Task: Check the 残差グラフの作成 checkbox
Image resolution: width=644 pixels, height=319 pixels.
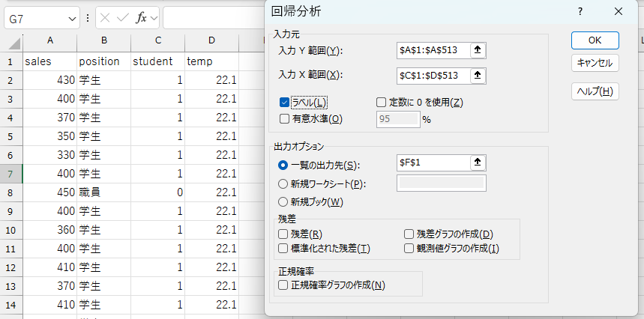Action: tap(409, 234)
